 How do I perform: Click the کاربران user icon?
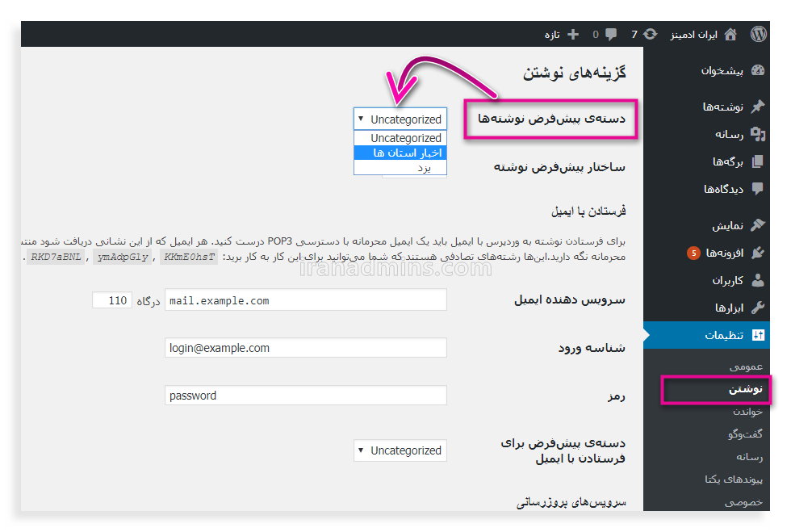click(758, 280)
